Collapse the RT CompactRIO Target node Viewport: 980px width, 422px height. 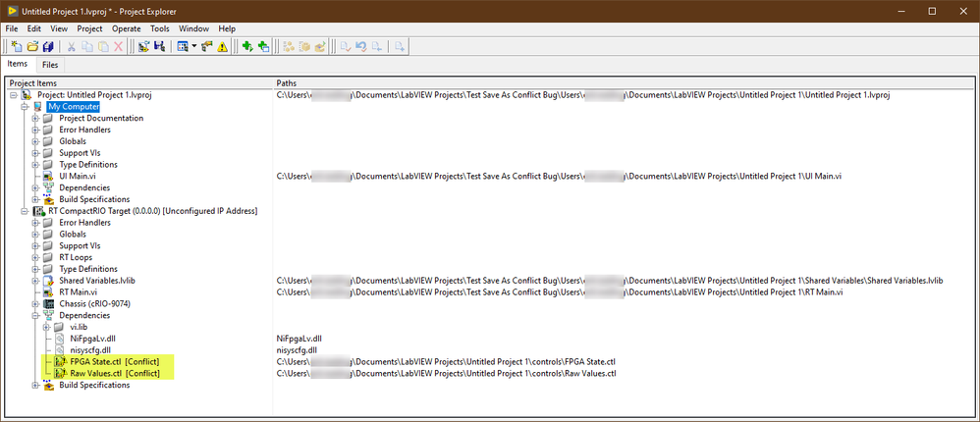(x=25, y=211)
